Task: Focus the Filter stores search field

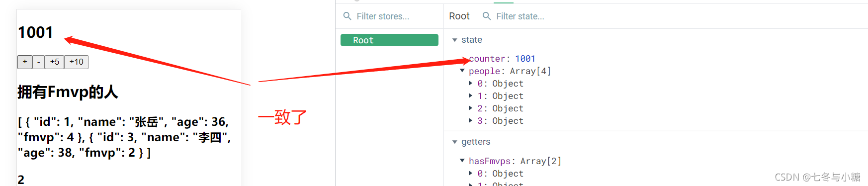Action: point(389,16)
